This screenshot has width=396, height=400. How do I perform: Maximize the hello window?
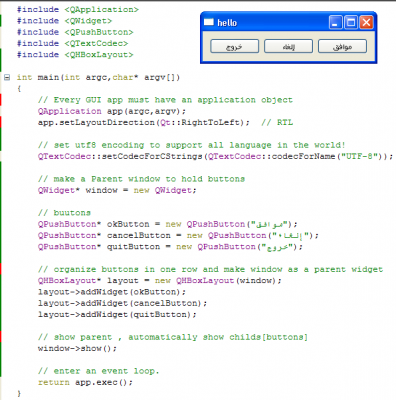351,22
